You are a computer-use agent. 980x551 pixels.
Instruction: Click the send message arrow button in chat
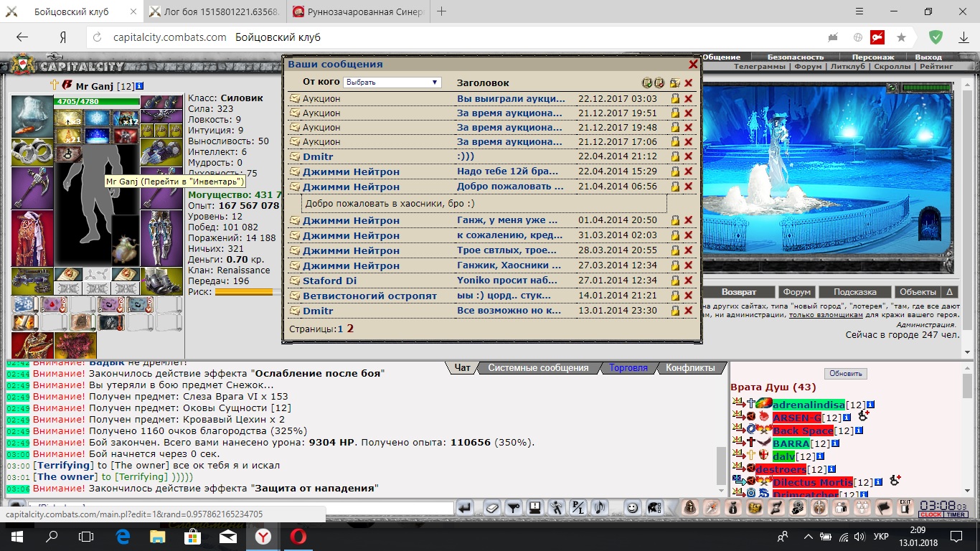click(464, 509)
